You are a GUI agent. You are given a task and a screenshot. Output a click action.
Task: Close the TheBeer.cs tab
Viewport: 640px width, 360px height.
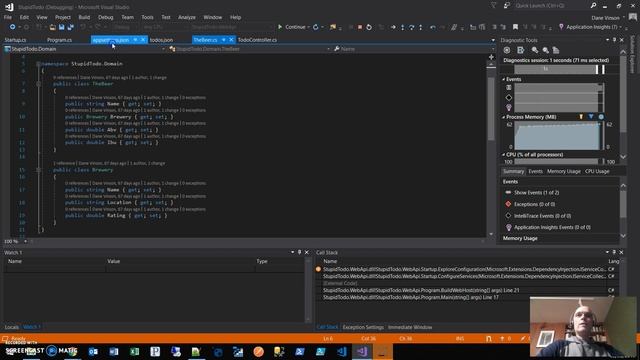point(231,40)
